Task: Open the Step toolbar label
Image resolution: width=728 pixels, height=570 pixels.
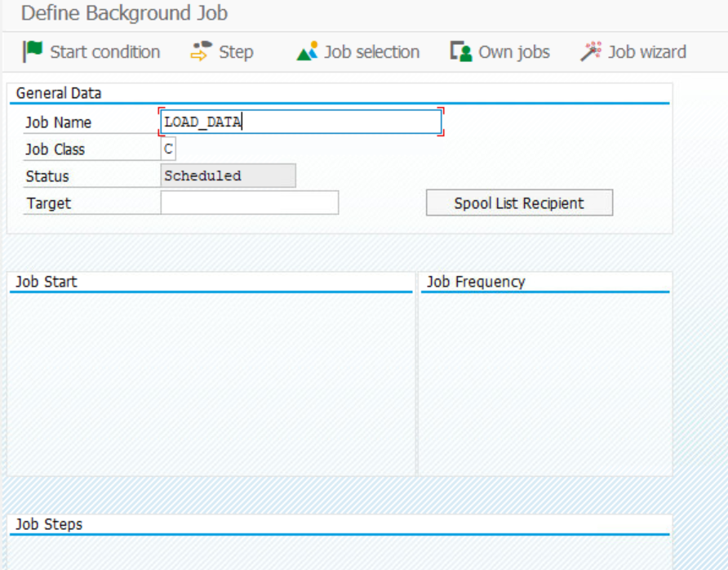Action: [x=237, y=52]
